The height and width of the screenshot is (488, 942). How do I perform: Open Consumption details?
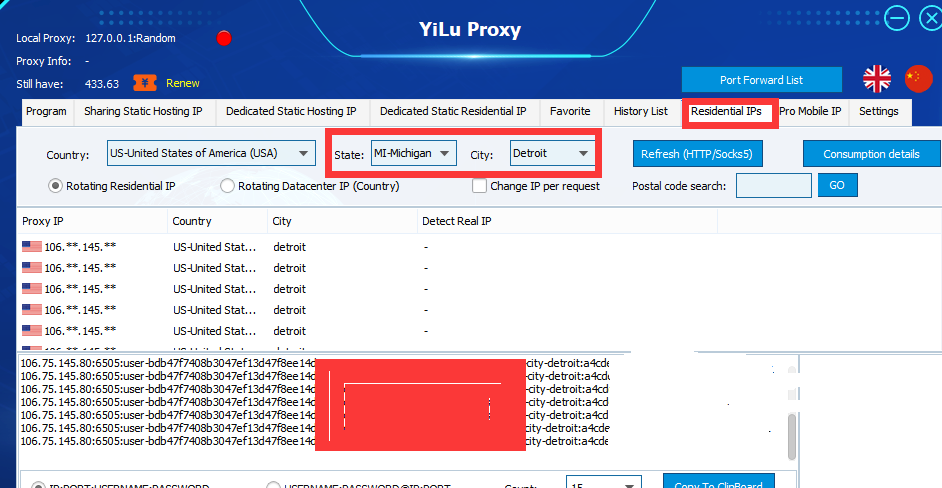coord(872,154)
